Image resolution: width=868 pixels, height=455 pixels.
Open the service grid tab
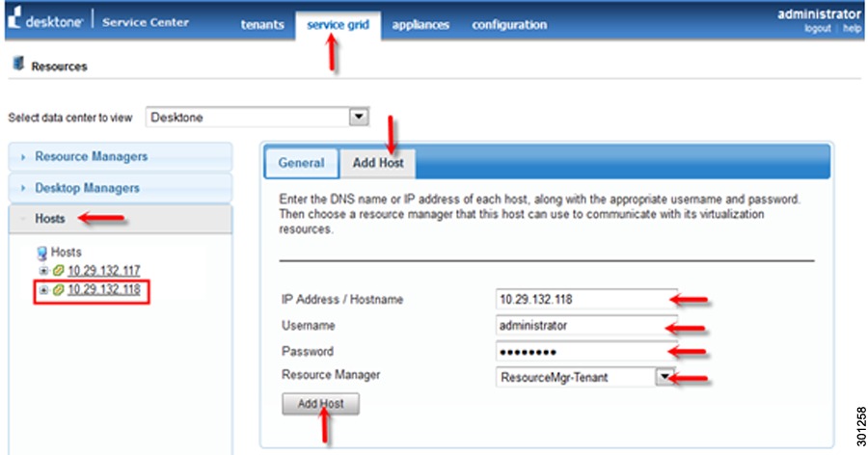click(338, 25)
